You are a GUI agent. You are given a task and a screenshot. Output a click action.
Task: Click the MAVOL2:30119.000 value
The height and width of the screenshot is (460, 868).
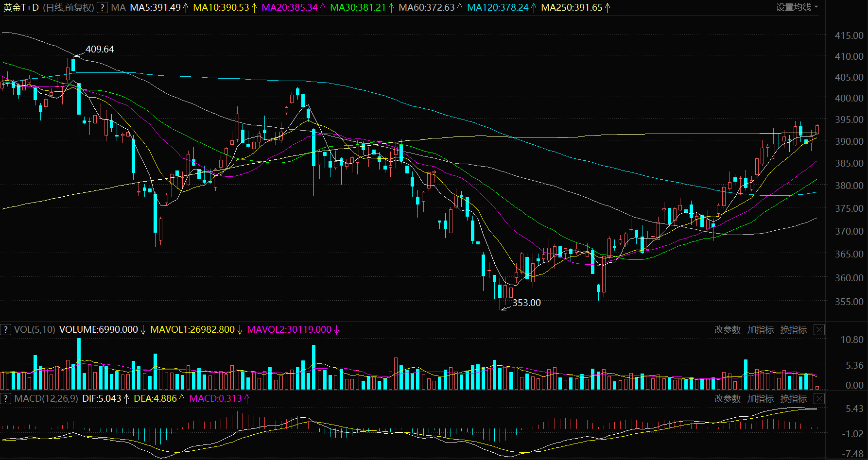(x=289, y=330)
